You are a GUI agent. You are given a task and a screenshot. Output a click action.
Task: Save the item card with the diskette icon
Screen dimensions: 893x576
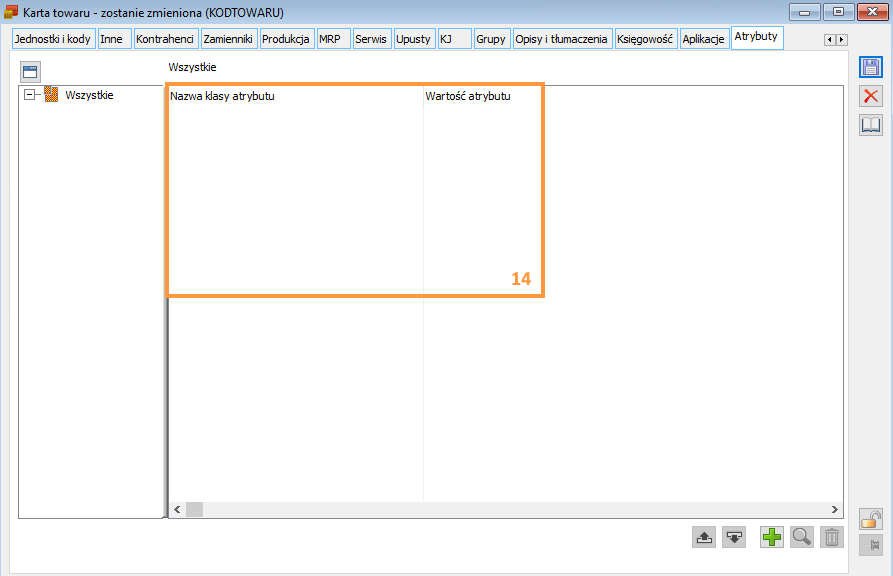click(x=871, y=67)
